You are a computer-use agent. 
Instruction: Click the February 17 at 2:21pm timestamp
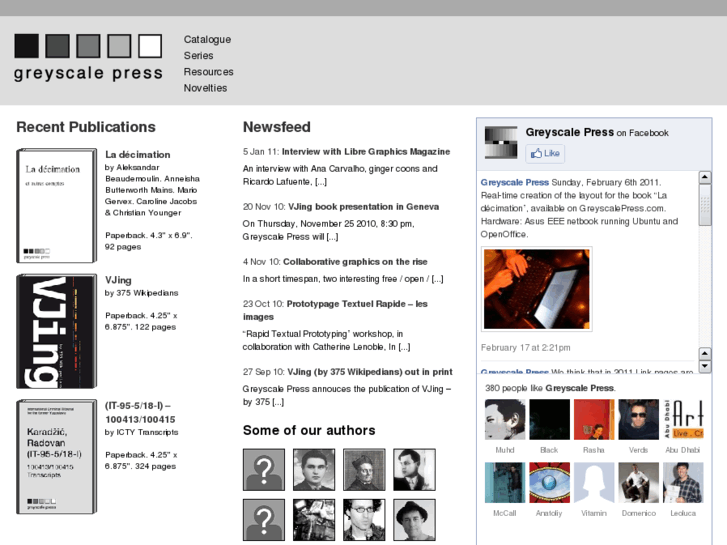click(x=526, y=347)
